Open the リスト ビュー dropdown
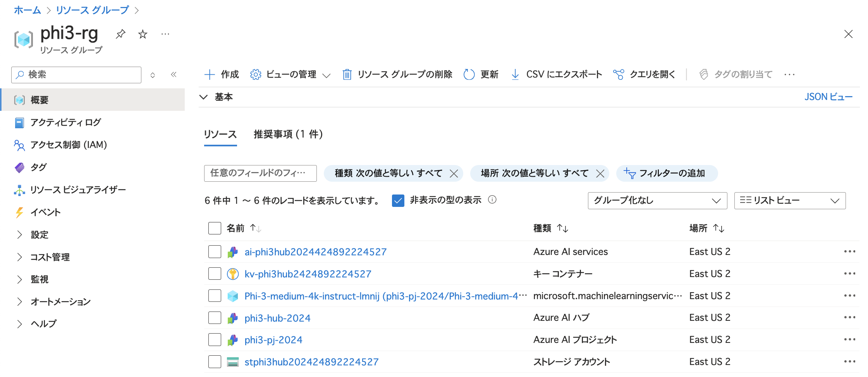The image size is (868, 377). (790, 200)
